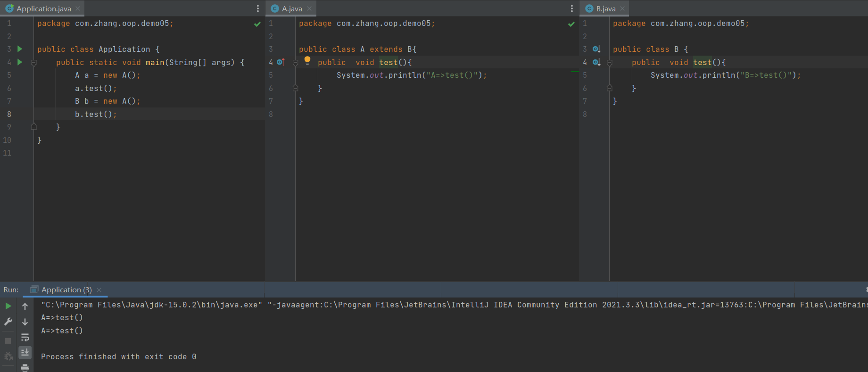Viewport: 868px width, 372px height.
Task: Click the class icon on the A.java tab
Action: tap(275, 8)
